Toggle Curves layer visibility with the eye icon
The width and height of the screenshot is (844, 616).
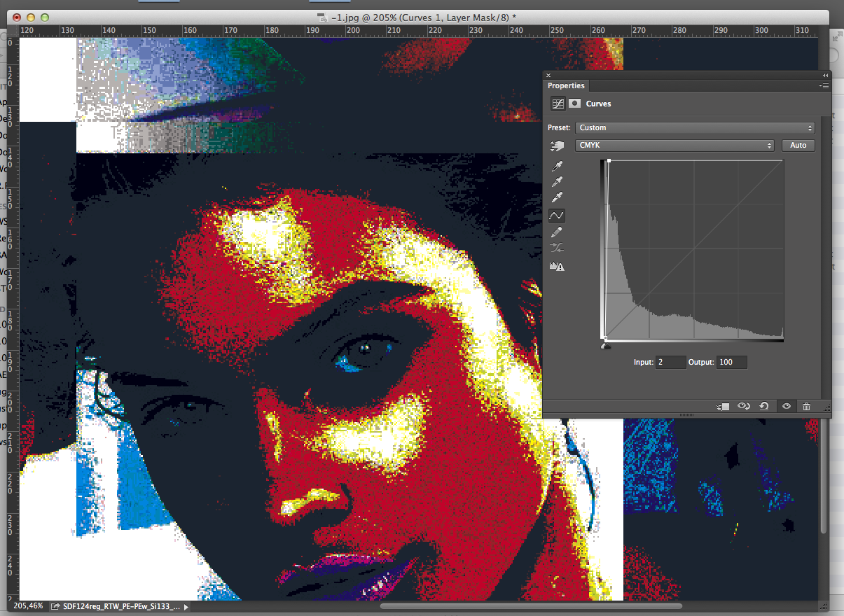[x=787, y=407]
